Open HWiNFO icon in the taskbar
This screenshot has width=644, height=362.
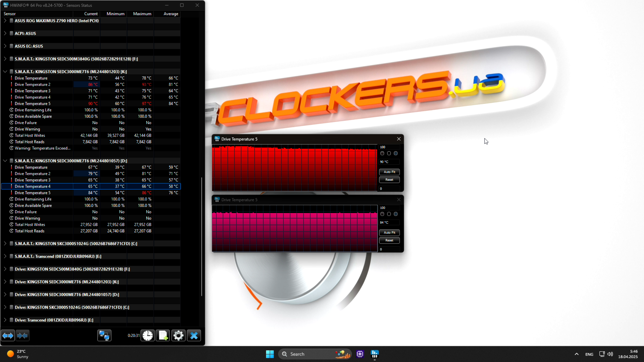375,354
